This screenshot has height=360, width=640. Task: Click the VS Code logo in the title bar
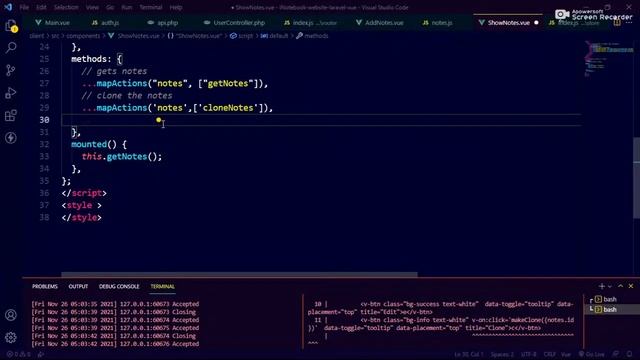pos(8,7)
